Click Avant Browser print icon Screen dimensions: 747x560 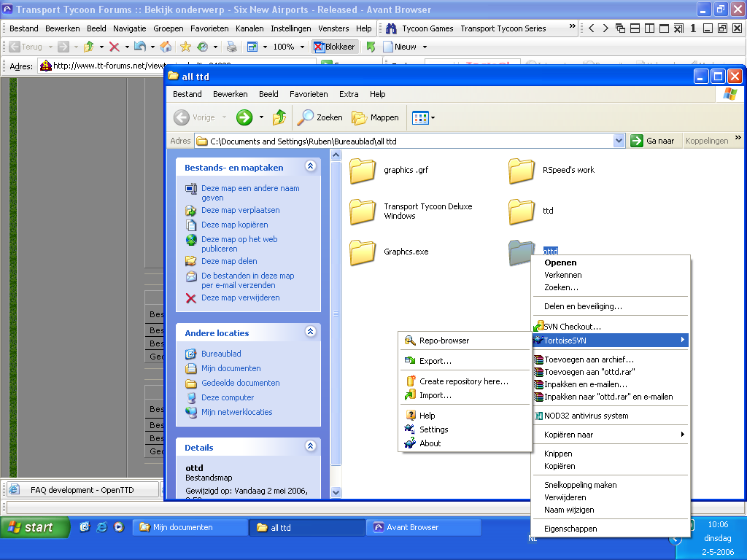pos(231,47)
